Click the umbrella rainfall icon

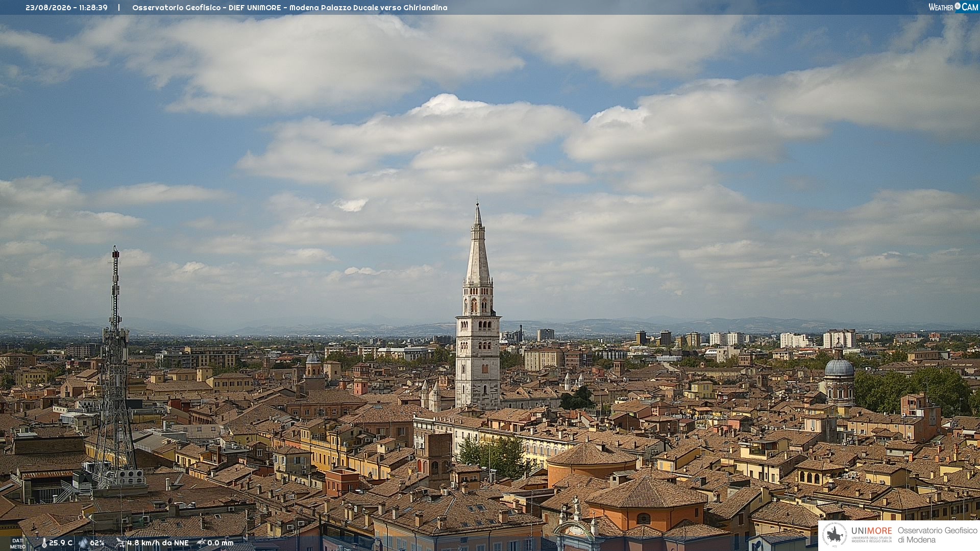[201, 543]
